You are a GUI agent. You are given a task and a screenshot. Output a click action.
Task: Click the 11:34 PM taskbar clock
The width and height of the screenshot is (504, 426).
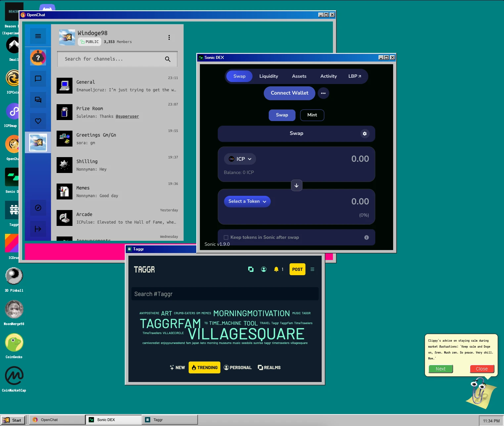491,421
